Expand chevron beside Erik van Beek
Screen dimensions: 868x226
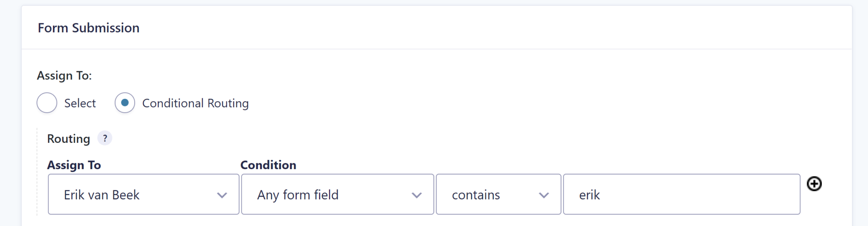coord(222,195)
